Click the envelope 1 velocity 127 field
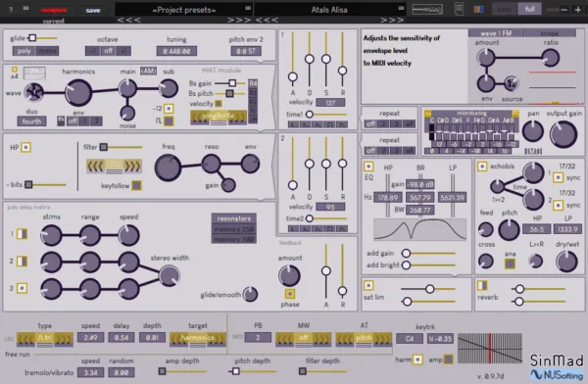 pyautogui.click(x=330, y=103)
